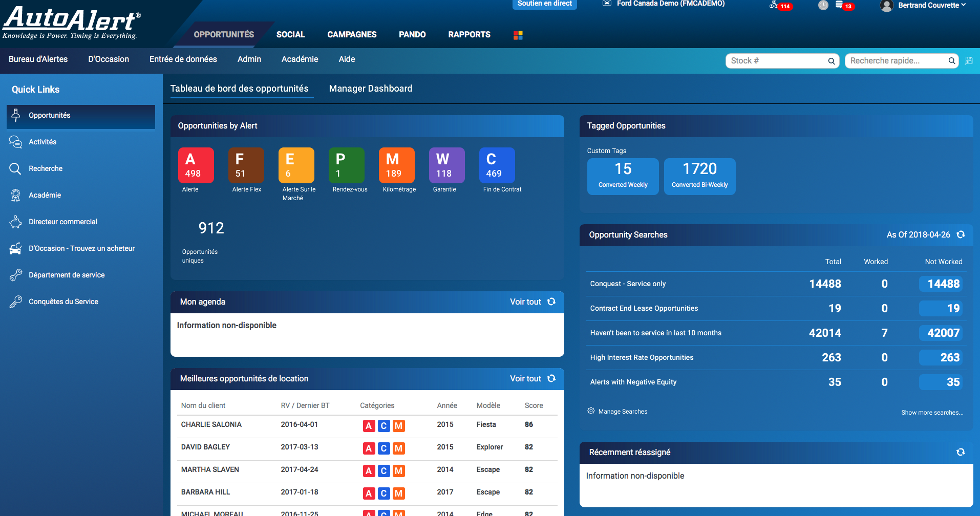Open Activités from the Quick Links sidebar
Screen dimensions: 980x516
44,142
